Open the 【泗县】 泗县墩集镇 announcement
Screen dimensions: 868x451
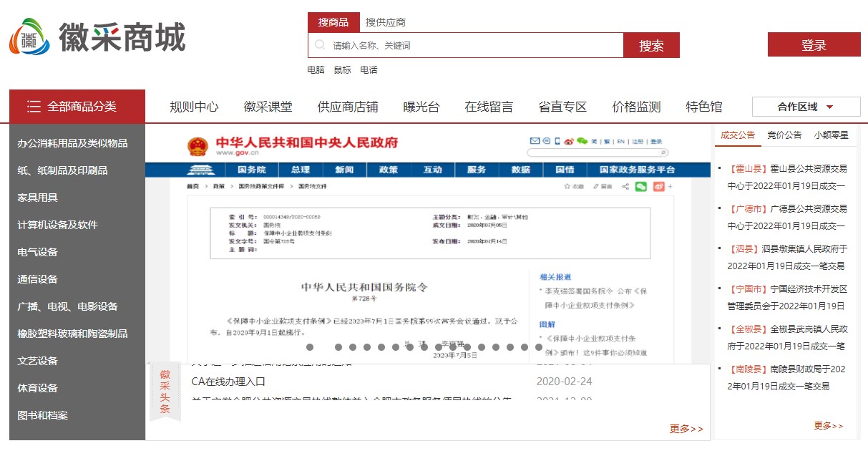point(786,258)
